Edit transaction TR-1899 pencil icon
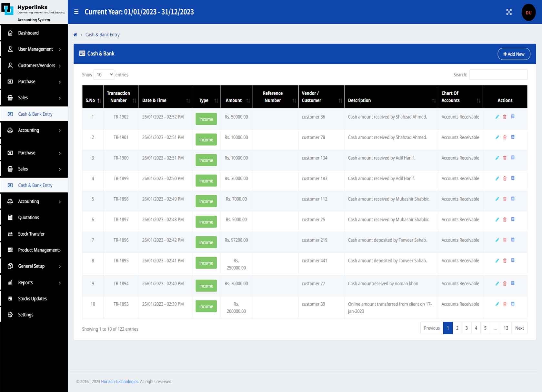Image resolution: width=542 pixels, height=392 pixels. pos(497,178)
